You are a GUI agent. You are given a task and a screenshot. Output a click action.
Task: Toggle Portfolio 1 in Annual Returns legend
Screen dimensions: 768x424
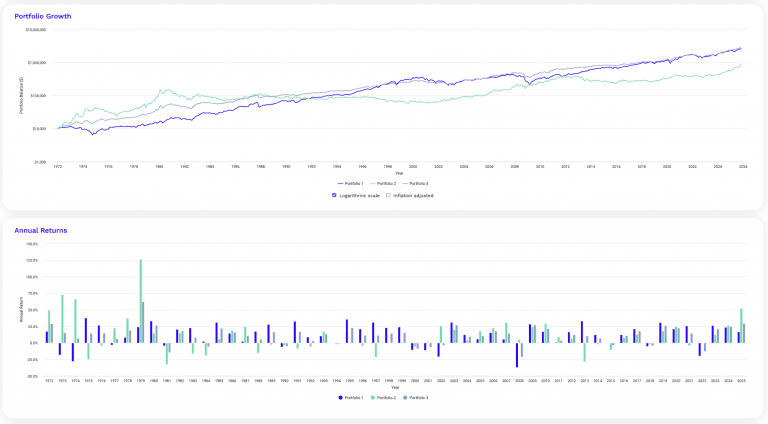(x=351, y=398)
